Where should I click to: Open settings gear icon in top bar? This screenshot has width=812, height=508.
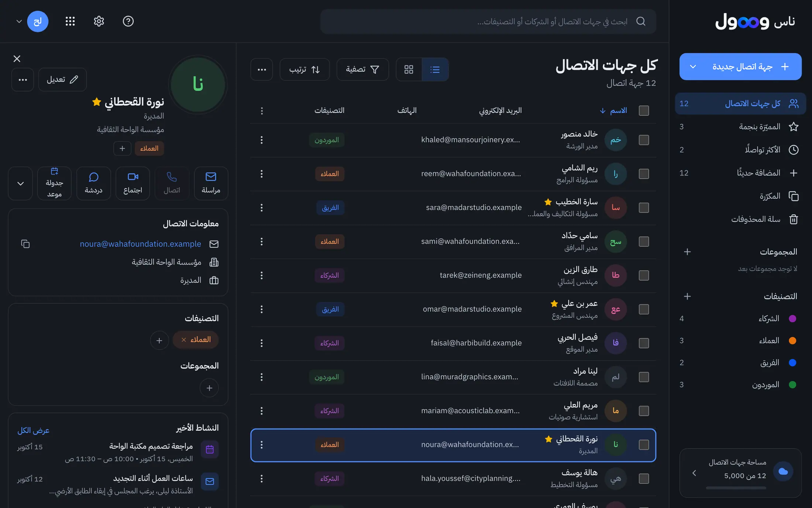99,21
